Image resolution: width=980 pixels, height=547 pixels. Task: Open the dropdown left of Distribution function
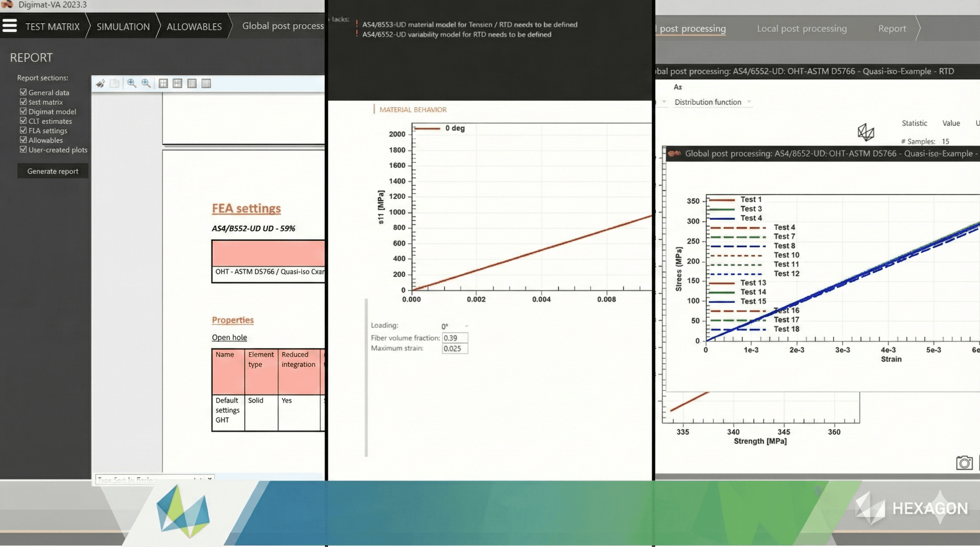point(664,102)
